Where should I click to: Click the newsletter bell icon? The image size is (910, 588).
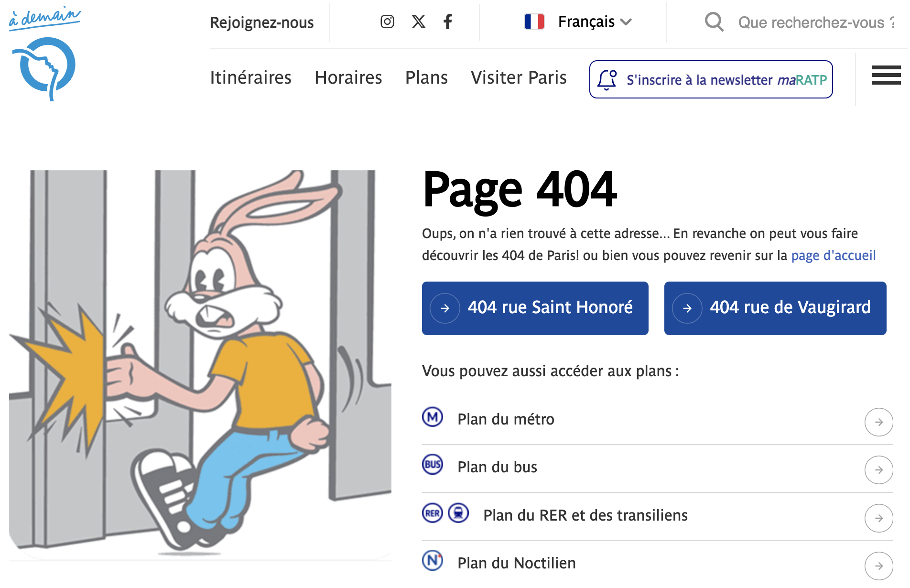pyautogui.click(x=607, y=80)
